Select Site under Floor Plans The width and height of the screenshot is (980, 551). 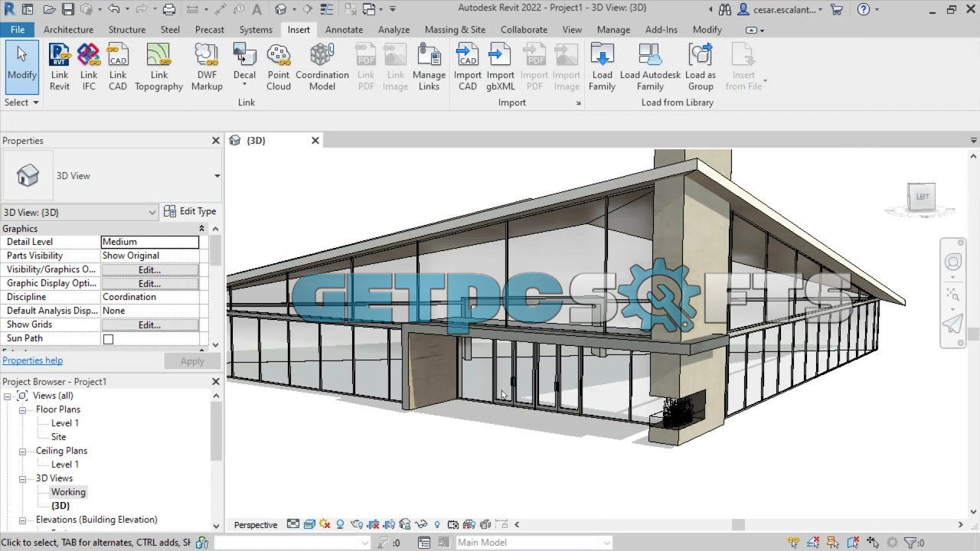pos(58,437)
